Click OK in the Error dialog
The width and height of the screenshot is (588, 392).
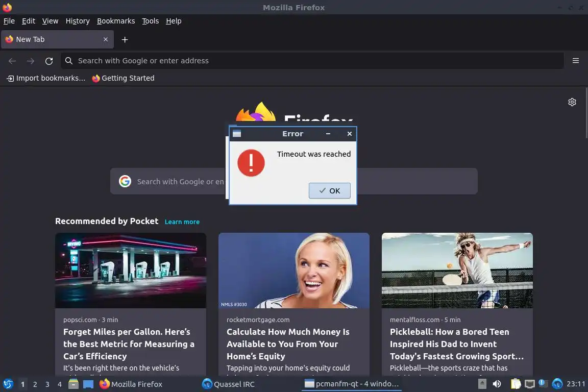click(329, 190)
